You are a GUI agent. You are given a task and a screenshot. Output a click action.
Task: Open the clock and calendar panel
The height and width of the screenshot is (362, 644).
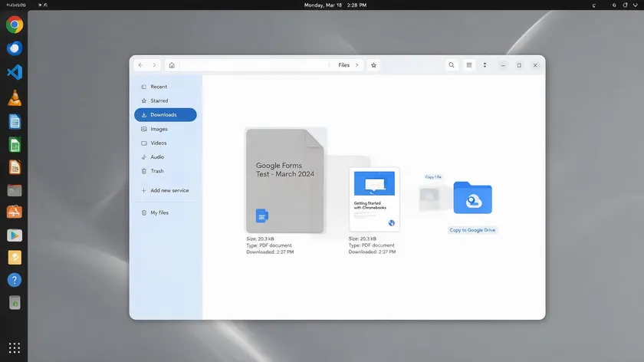(x=335, y=5)
